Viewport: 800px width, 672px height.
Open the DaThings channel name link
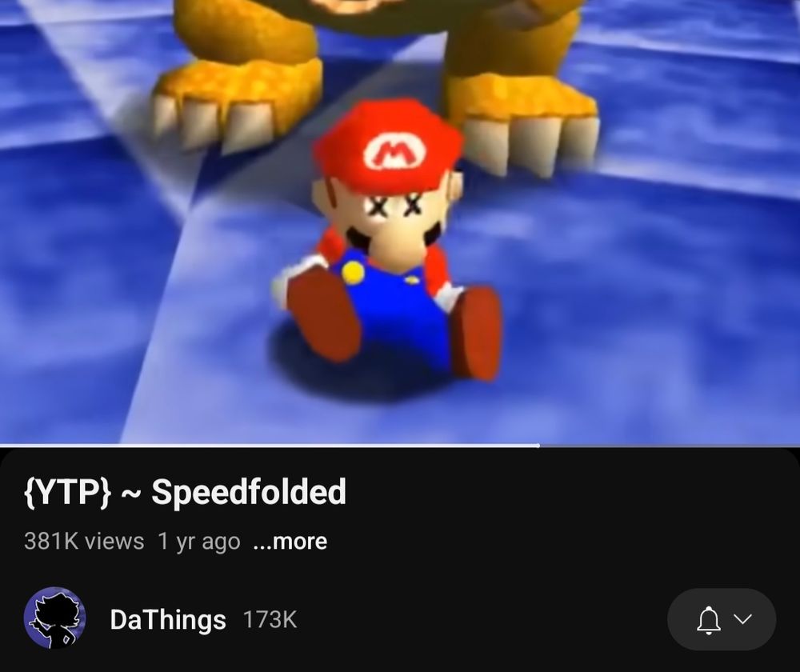168,620
